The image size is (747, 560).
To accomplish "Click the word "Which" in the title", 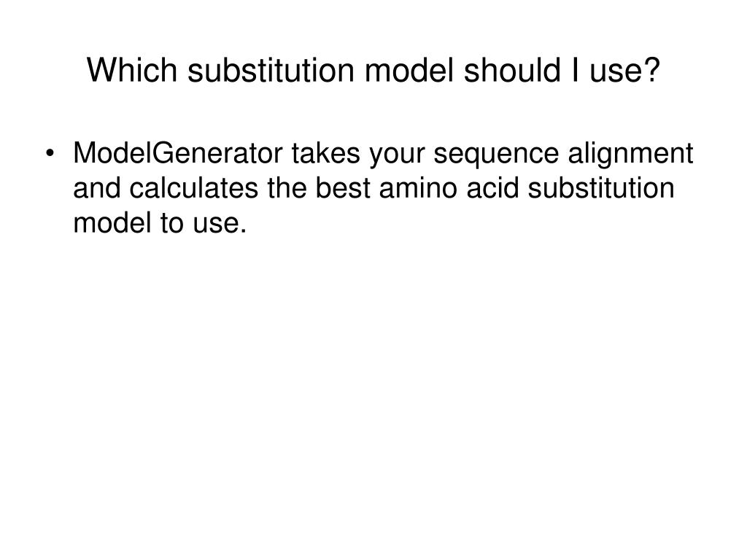I will tap(132, 70).
